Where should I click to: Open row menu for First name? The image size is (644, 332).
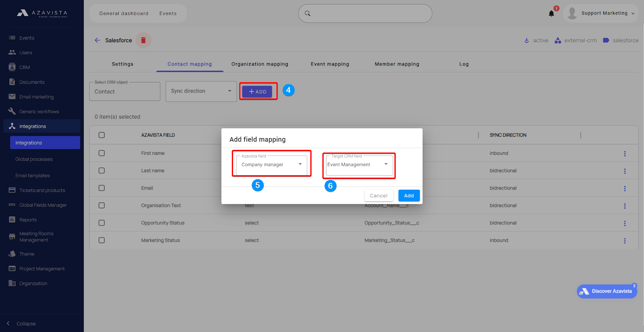point(625,154)
